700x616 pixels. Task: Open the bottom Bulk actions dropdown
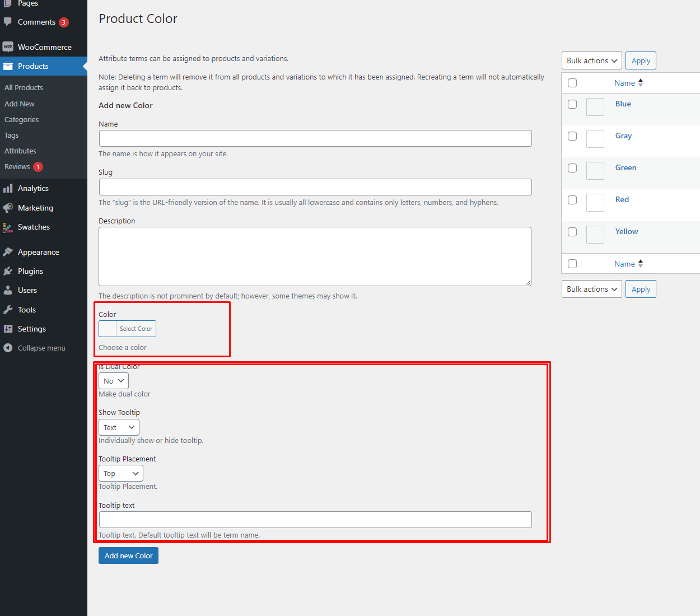(x=592, y=289)
